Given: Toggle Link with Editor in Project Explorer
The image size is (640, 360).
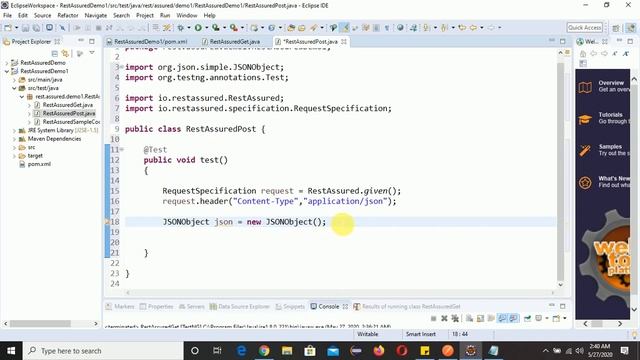Looking at the screenshot, I should coord(65,53).
